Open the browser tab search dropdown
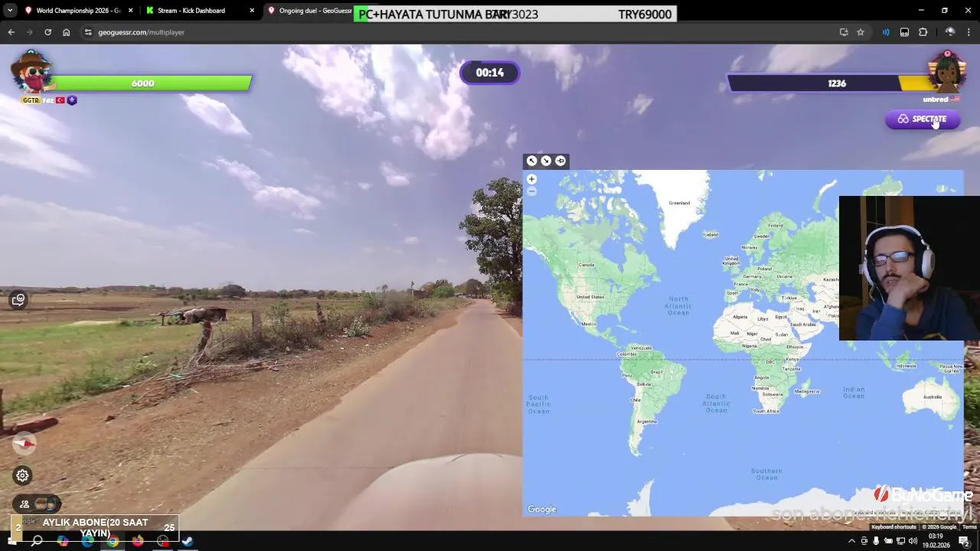 click(x=9, y=11)
